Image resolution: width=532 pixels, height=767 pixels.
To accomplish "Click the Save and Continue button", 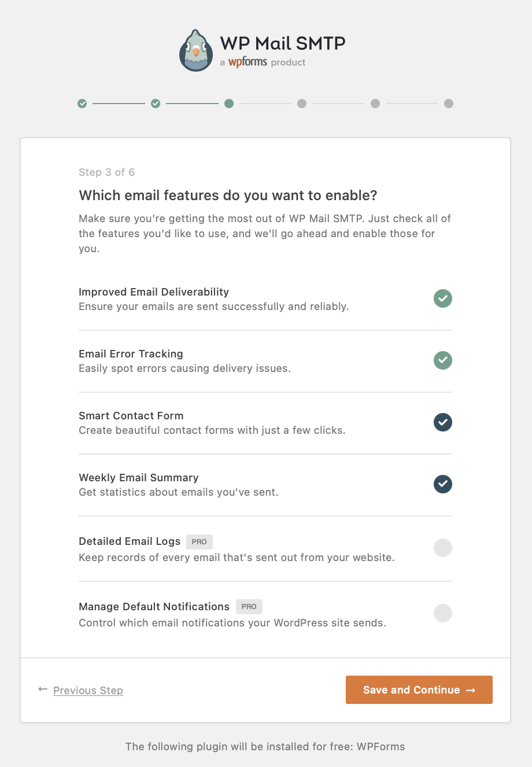I will [x=419, y=689].
